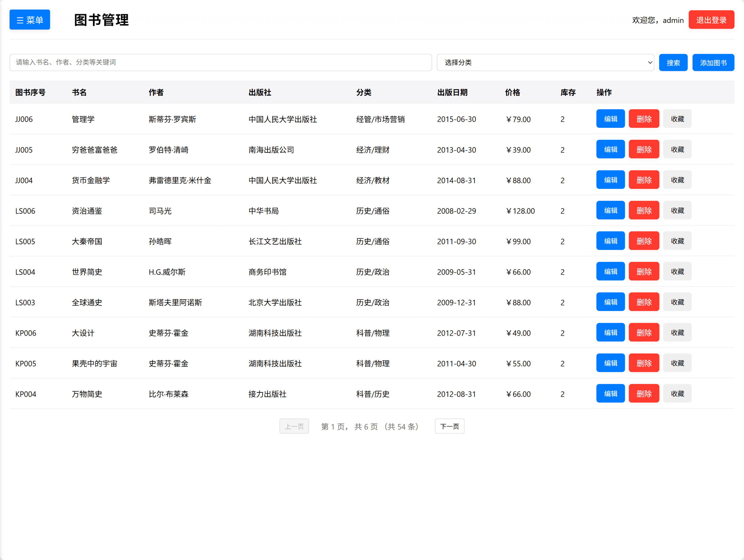Click the 图书管理 page title

[x=101, y=20]
